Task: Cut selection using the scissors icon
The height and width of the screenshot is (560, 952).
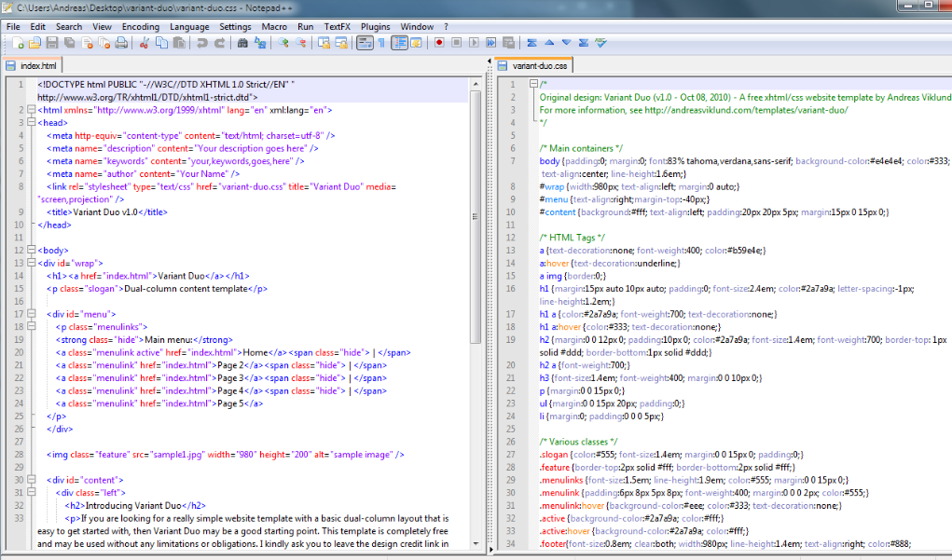Action: (x=145, y=43)
